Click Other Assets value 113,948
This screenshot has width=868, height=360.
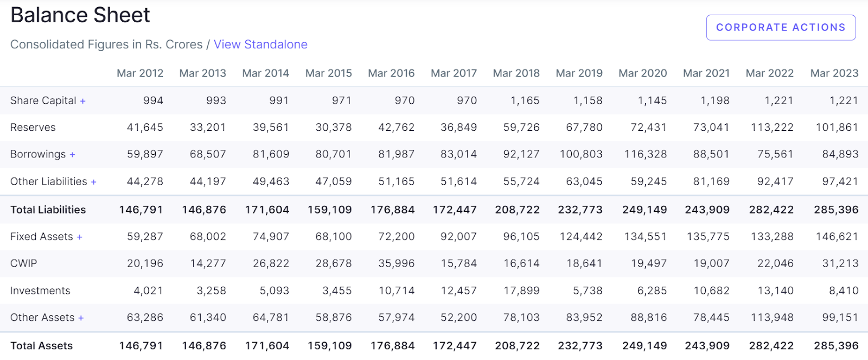tap(772, 317)
